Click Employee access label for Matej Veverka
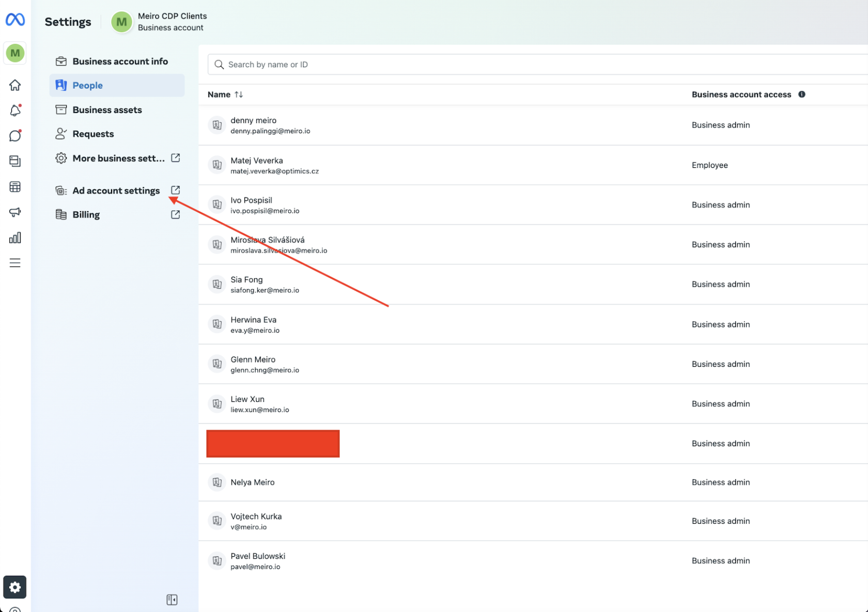Image resolution: width=868 pixels, height=612 pixels. tap(709, 165)
